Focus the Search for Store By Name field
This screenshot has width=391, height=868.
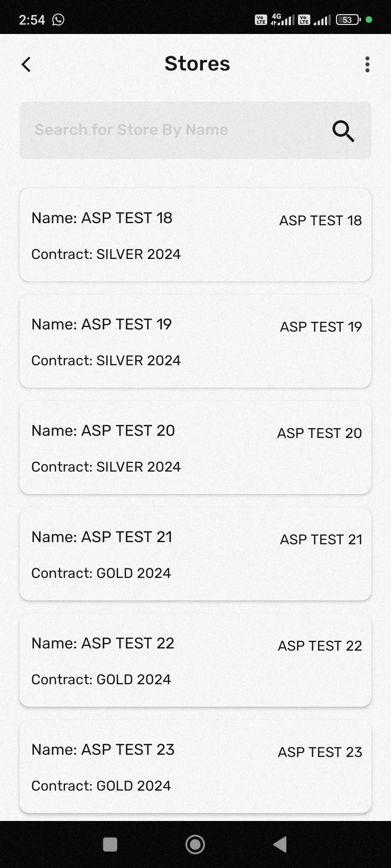[195, 130]
